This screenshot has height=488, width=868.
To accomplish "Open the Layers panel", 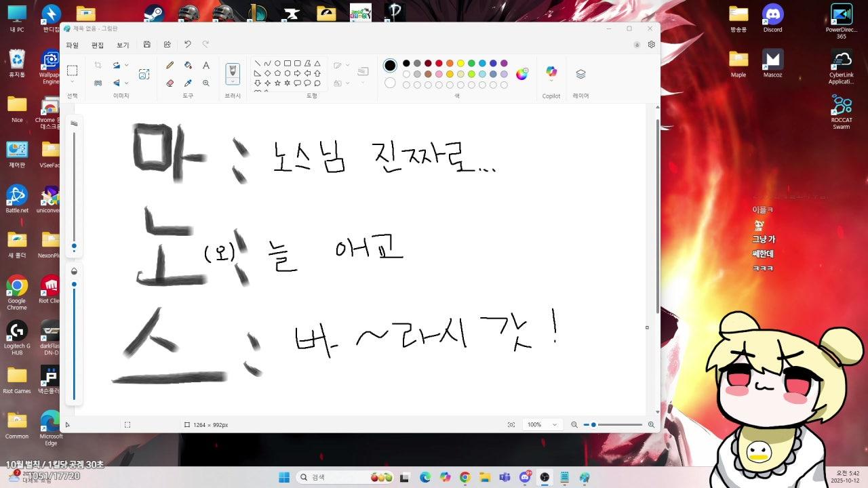I will (580, 74).
